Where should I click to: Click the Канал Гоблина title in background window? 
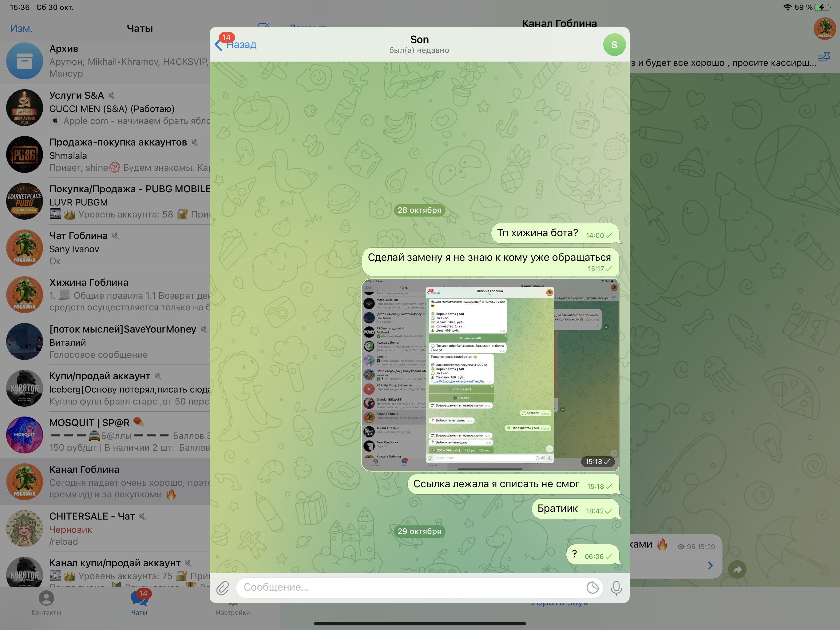point(559,23)
